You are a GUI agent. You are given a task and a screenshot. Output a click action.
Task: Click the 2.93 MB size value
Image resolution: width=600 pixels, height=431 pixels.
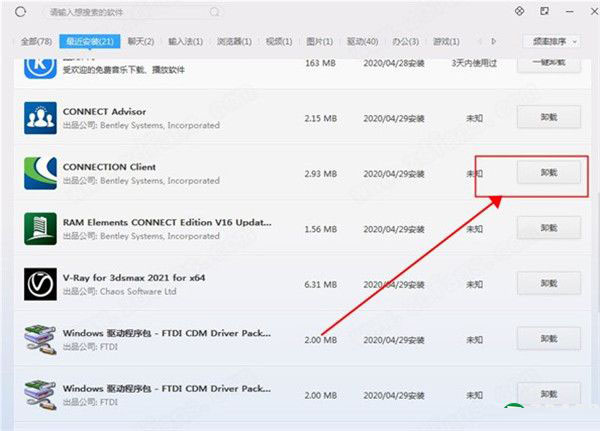321,174
